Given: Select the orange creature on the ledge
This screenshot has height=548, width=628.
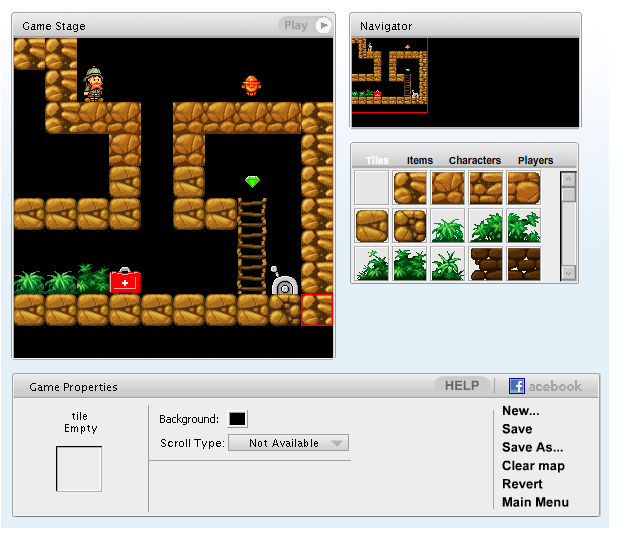Looking at the screenshot, I should (251, 86).
